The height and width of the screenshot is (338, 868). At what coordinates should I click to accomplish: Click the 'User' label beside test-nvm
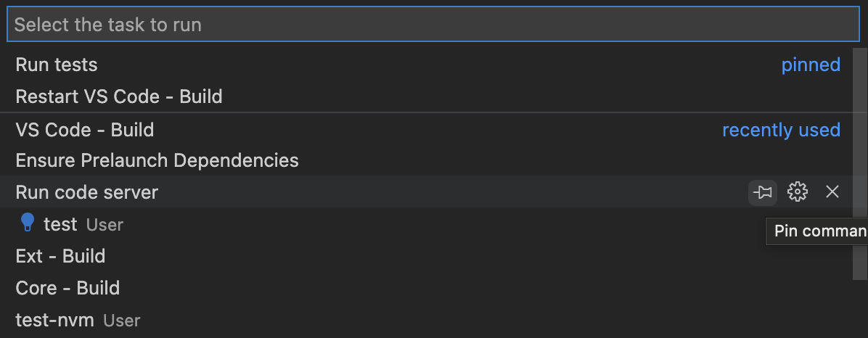[121, 321]
